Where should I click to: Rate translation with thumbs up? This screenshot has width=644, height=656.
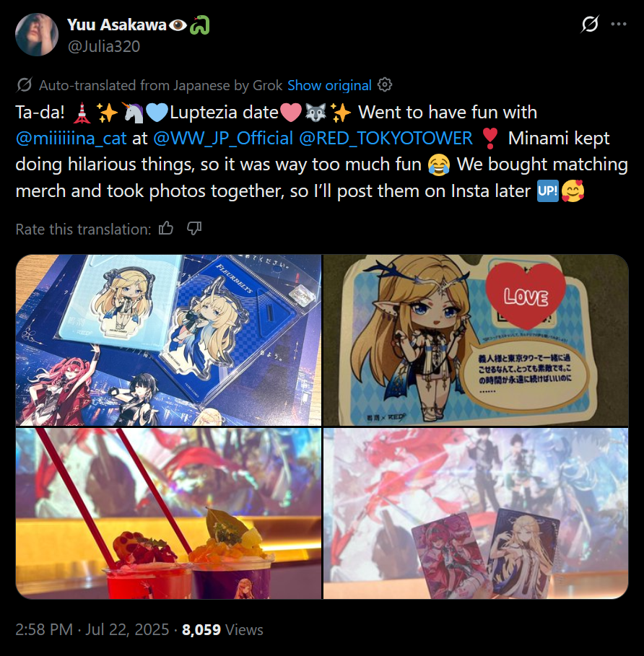coord(166,229)
